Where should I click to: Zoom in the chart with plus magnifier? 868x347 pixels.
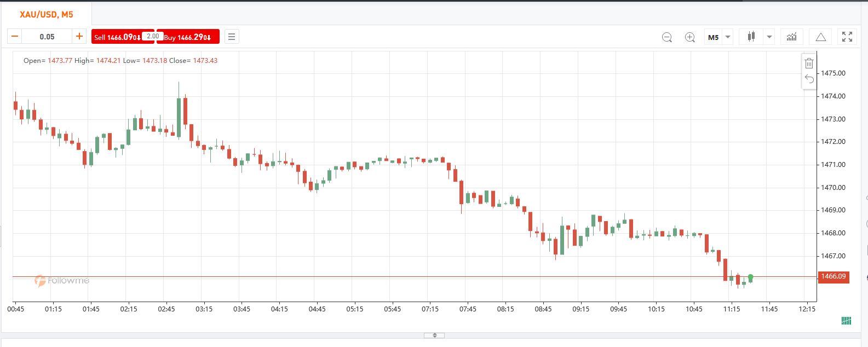(x=690, y=37)
